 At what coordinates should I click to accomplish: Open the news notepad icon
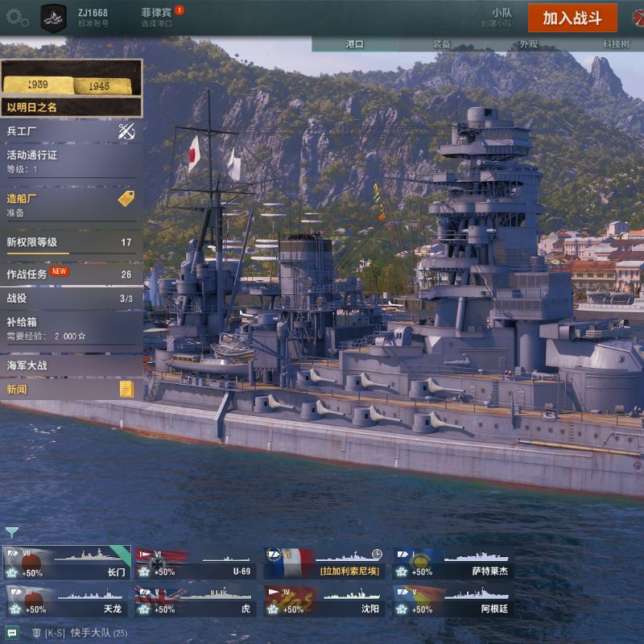[x=126, y=389]
